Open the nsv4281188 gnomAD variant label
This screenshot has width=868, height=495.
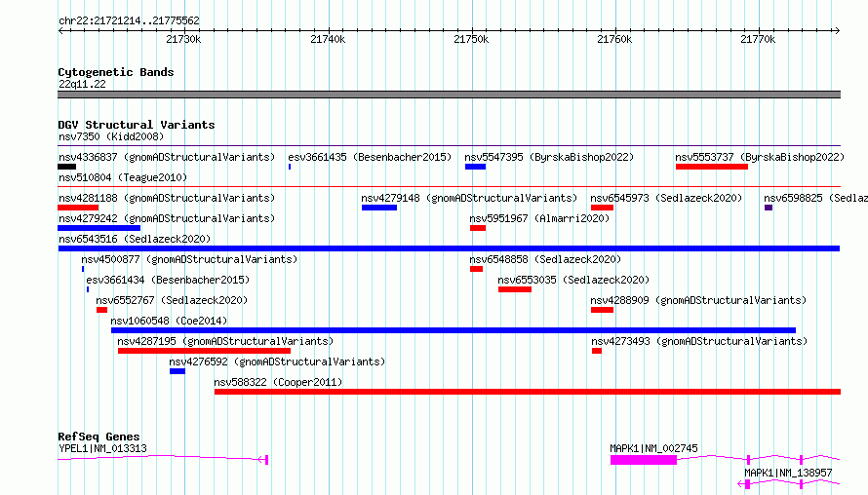[x=167, y=198]
